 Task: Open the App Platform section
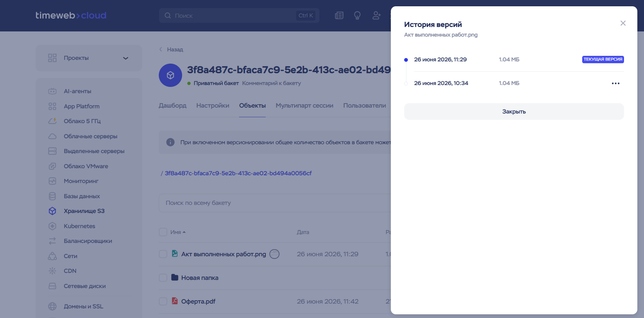click(x=81, y=106)
